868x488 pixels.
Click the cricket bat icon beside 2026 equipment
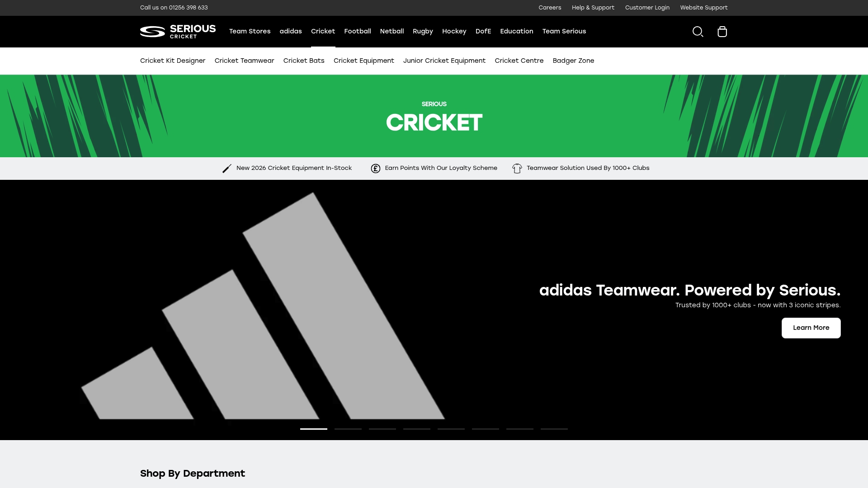click(226, 168)
